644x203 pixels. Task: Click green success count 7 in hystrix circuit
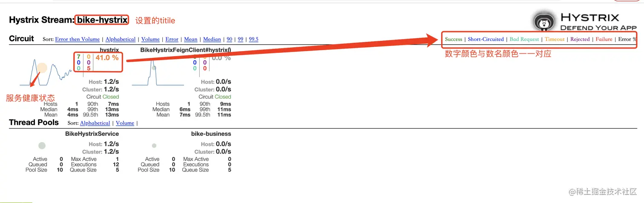(x=79, y=57)
